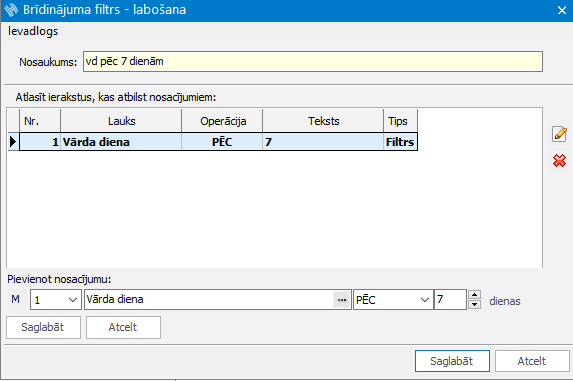Decrease the days value with down arrow

474,304
